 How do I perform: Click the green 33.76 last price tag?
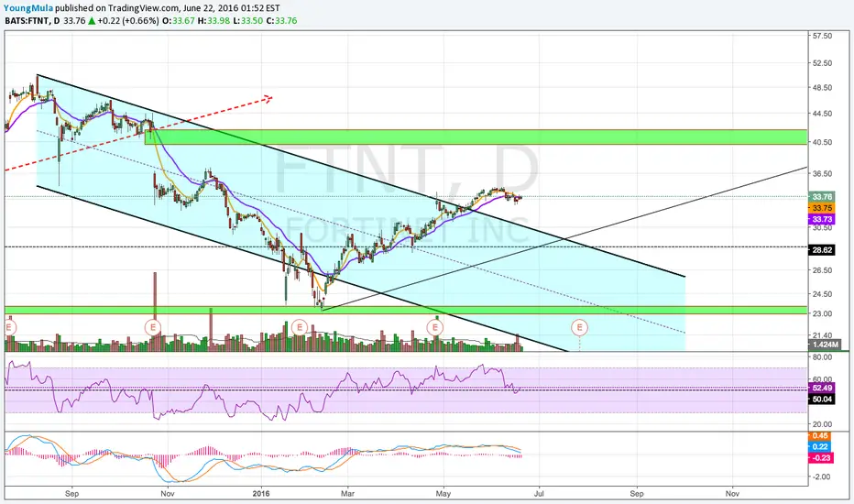(x=822, y=197)
